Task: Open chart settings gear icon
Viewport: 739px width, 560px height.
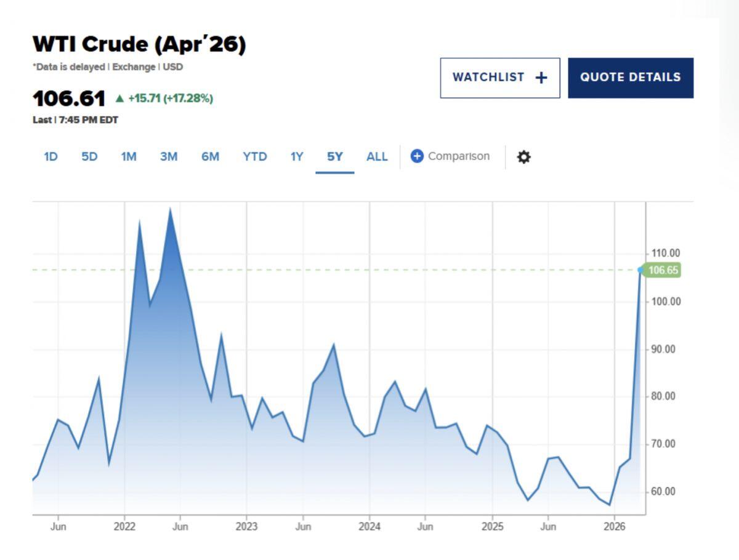Action: point(523,157)
